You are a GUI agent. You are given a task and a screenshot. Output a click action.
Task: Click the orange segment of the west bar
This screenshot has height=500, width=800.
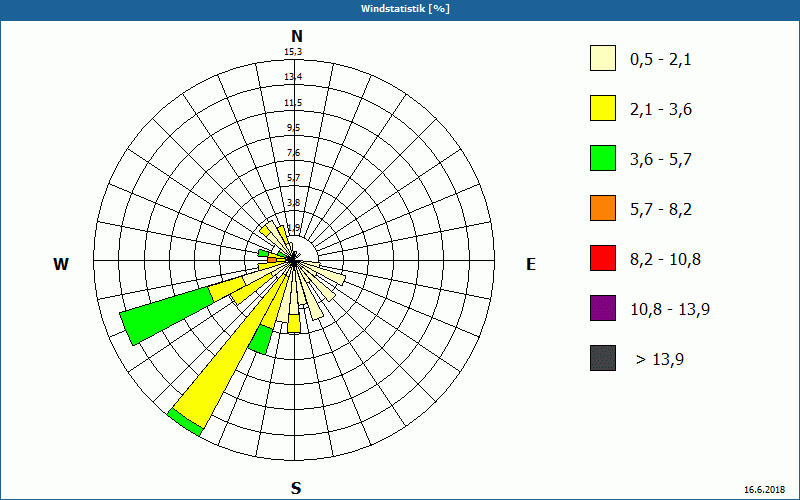(272, 260)
